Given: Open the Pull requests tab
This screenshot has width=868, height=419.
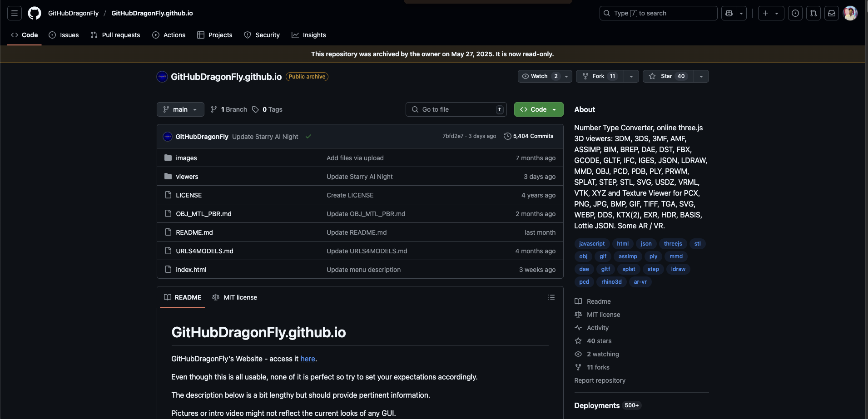Looking at the screenshot, I should click(115, 35).
